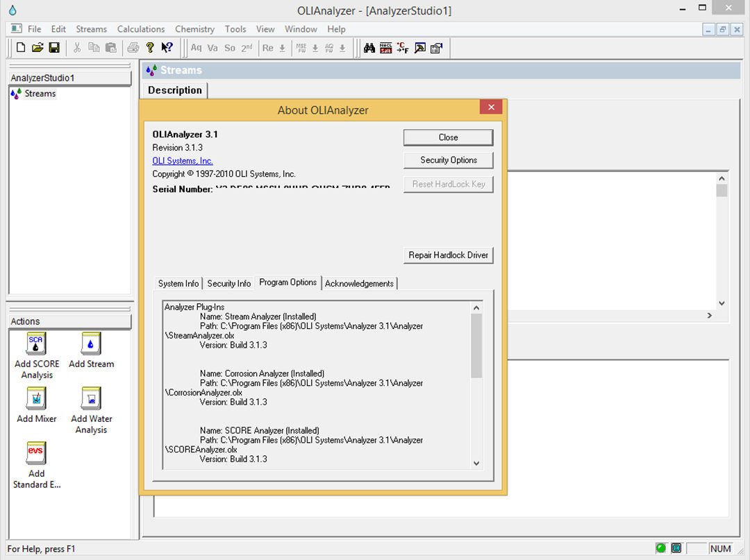Viewport: 750px width, 560px height.
Task: Click the 2nd liquid phase toolbar button
Action: point(247,48)
